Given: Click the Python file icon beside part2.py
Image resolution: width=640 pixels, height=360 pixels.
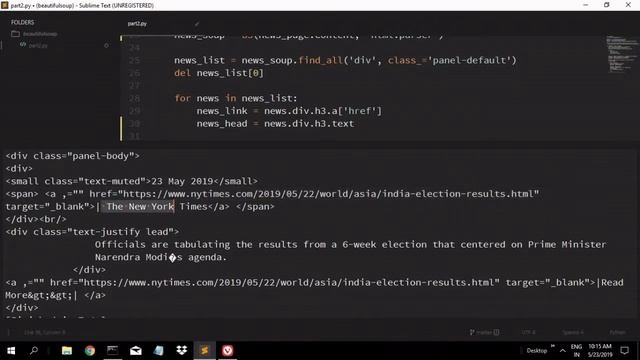Looking at the screenshot, I should (x=23, y=45).
